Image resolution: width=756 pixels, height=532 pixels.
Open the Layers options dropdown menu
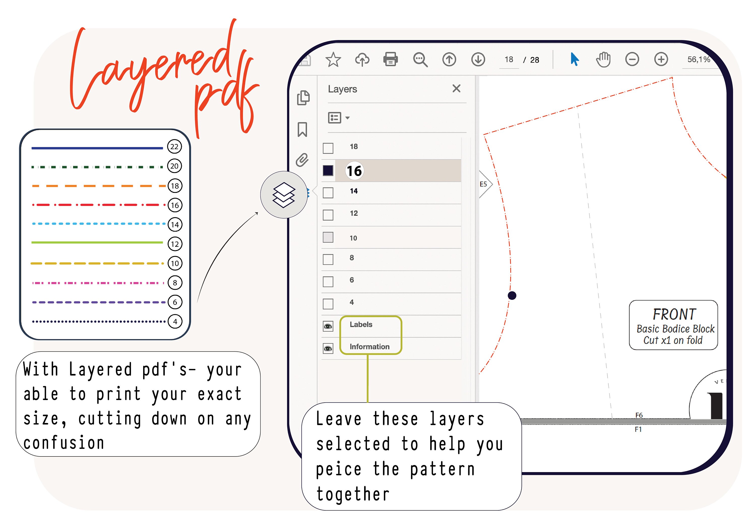tap(338, 118)
